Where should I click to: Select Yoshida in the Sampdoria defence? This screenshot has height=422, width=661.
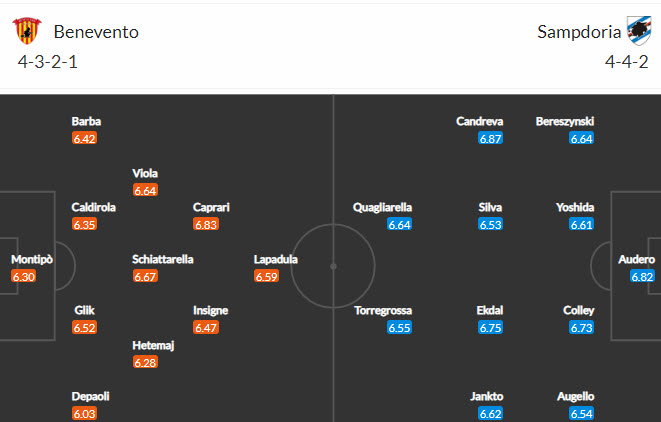click(575, 208)
